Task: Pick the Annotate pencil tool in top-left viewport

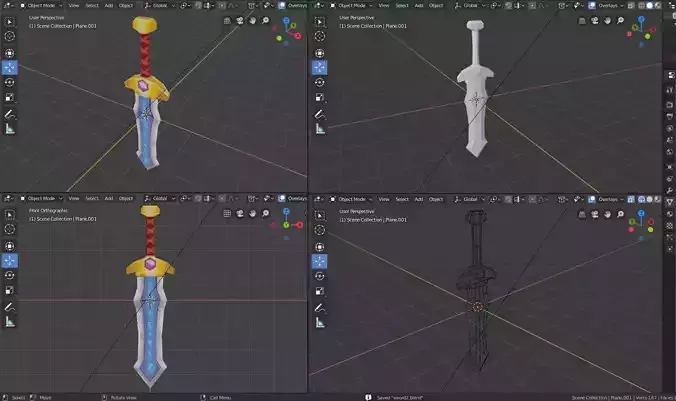Action: pyautogui.click(x=9, y=114)
